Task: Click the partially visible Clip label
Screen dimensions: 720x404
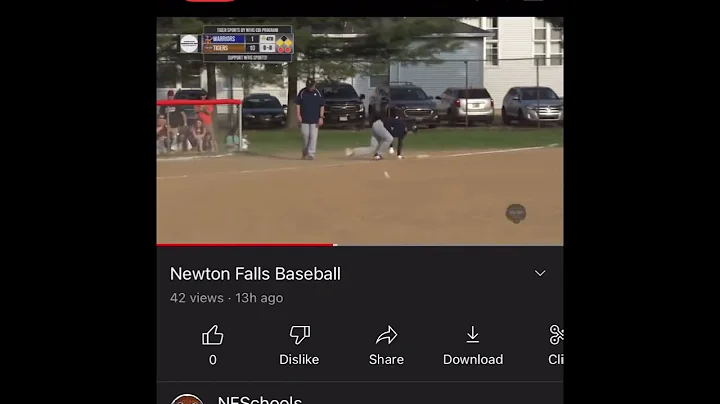Action: coord(556,359)
